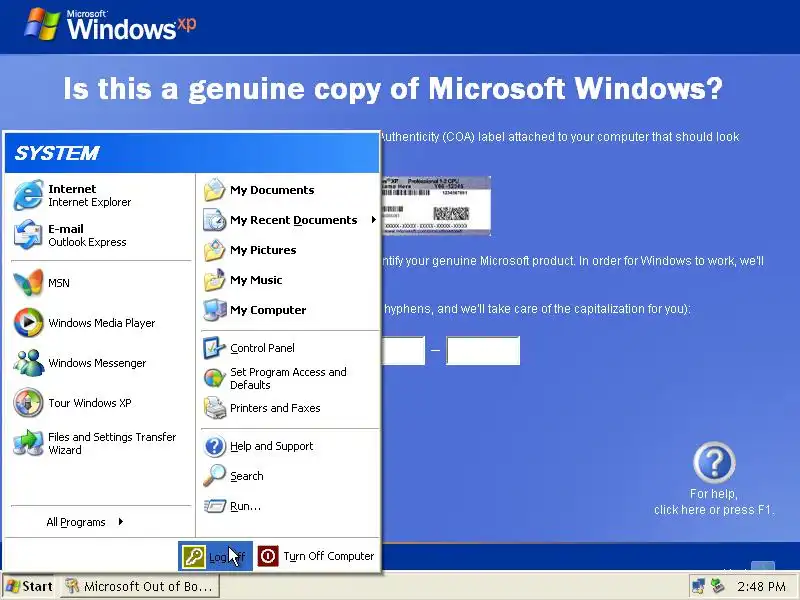Select the My Documents menu label
This screenshot has width=800, height=600.
pos(272,190)
